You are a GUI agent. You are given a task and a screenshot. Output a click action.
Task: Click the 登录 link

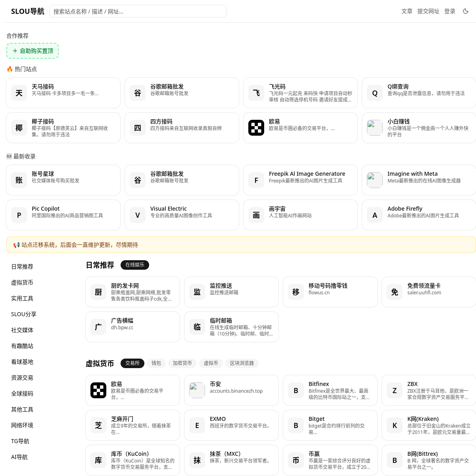(x=450, y=11)
